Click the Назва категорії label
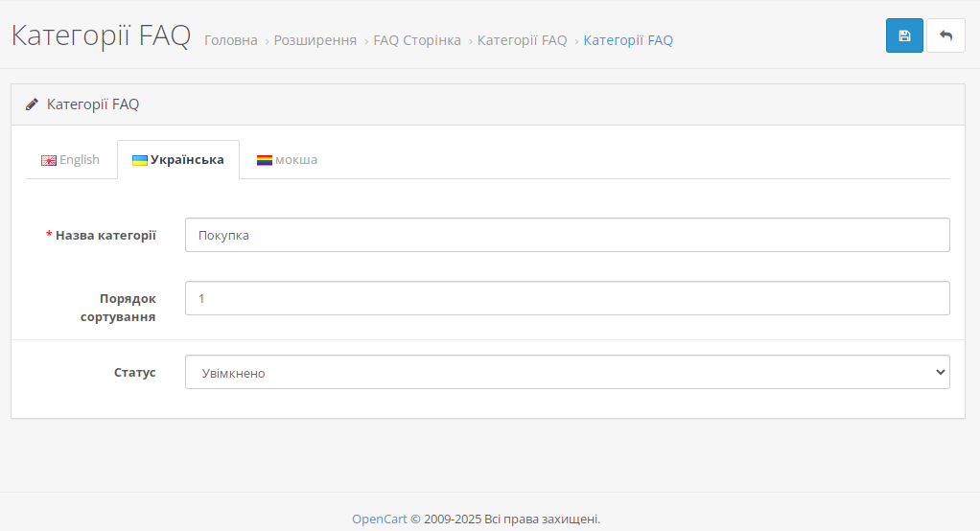 105,236
